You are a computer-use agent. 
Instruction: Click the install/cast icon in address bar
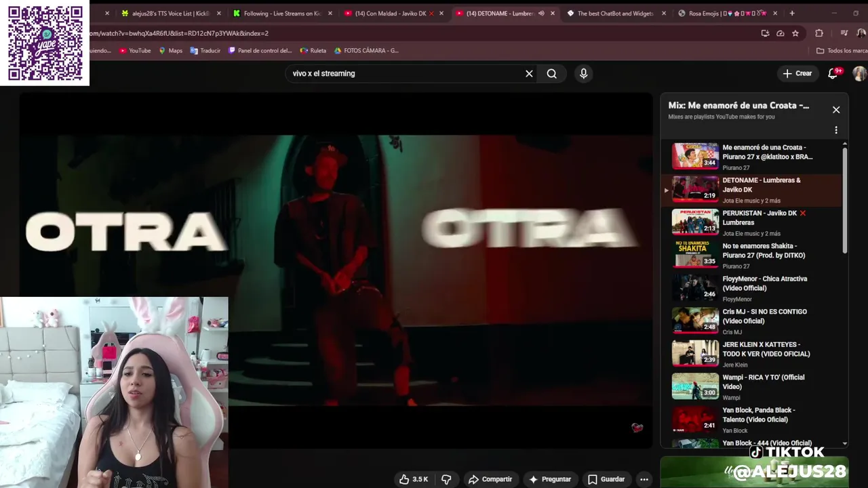coord(765,33)
